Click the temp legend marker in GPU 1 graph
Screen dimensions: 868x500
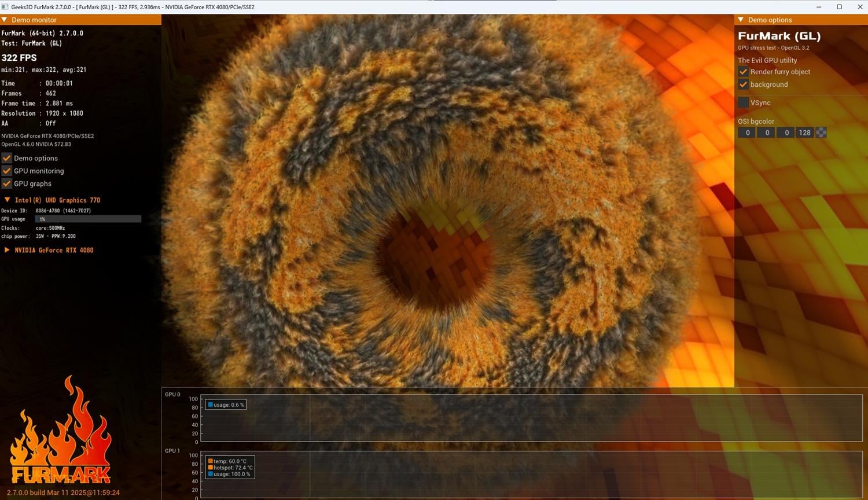(211, 461)
